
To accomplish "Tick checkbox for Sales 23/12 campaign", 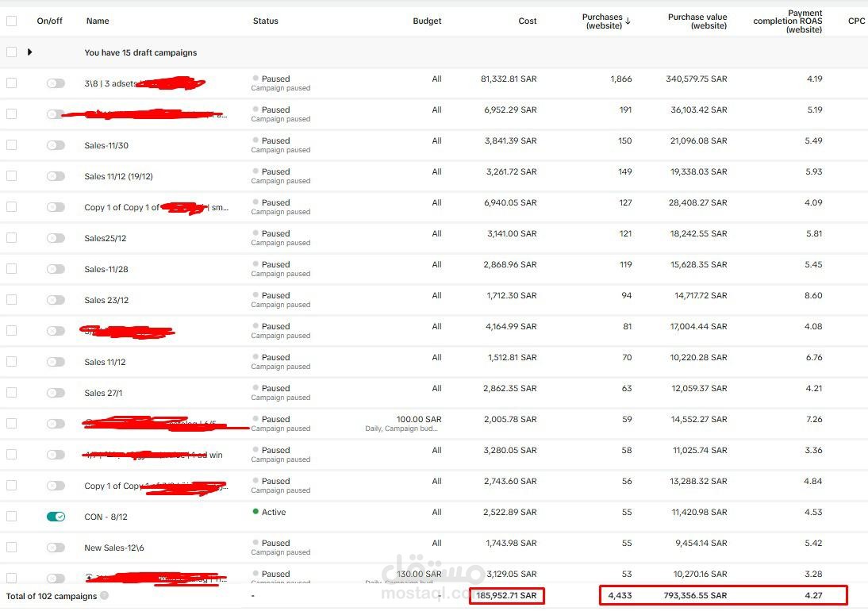I will click(11, 300).
